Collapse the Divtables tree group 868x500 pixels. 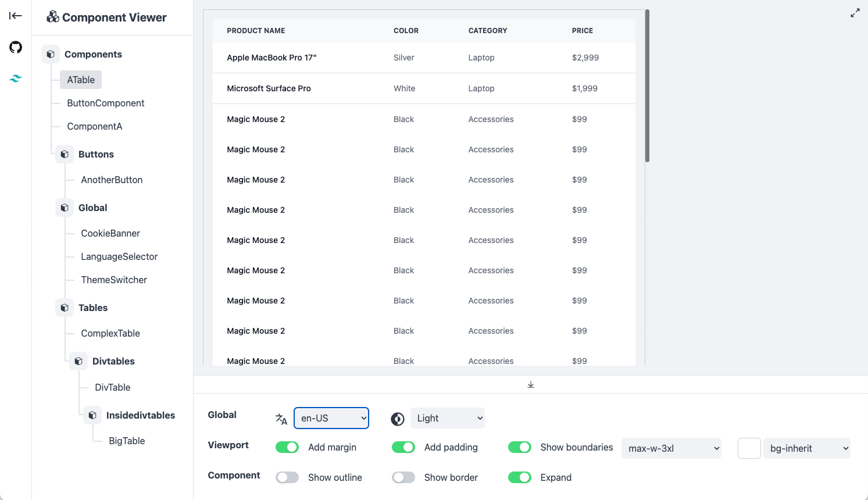pyautogui.click(x=113, y=361)
